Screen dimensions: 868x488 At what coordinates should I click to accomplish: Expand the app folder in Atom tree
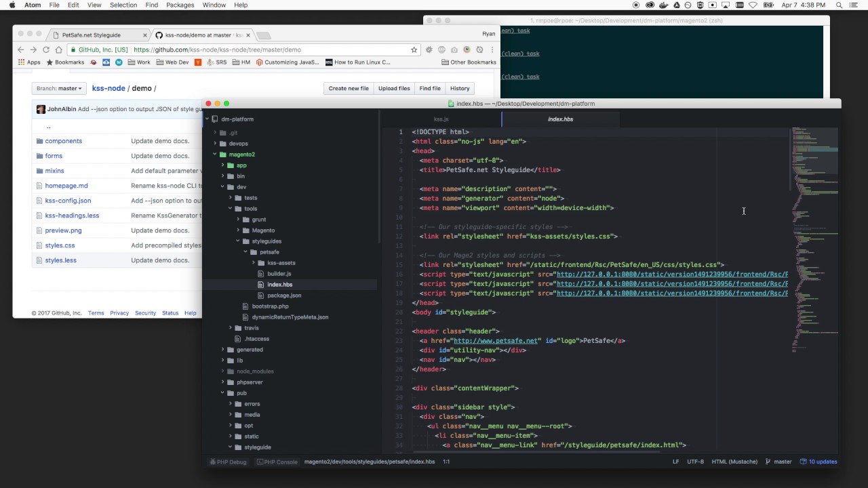coord(223,165)
